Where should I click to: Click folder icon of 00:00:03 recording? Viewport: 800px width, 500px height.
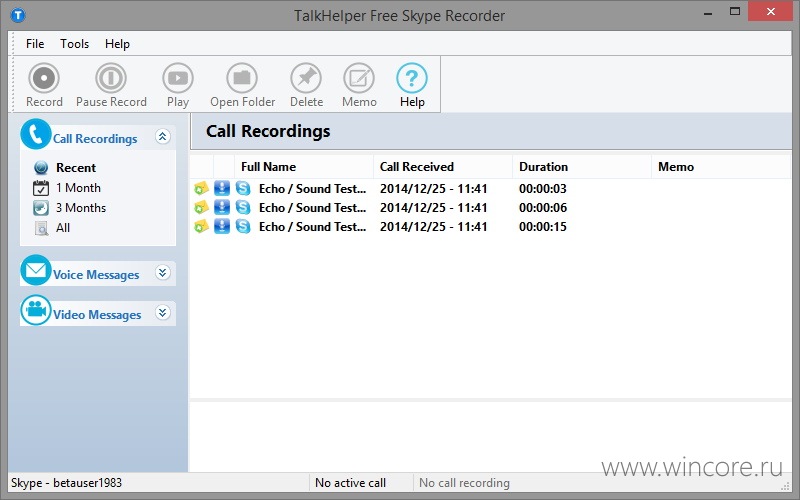click(x=202, y=188)
